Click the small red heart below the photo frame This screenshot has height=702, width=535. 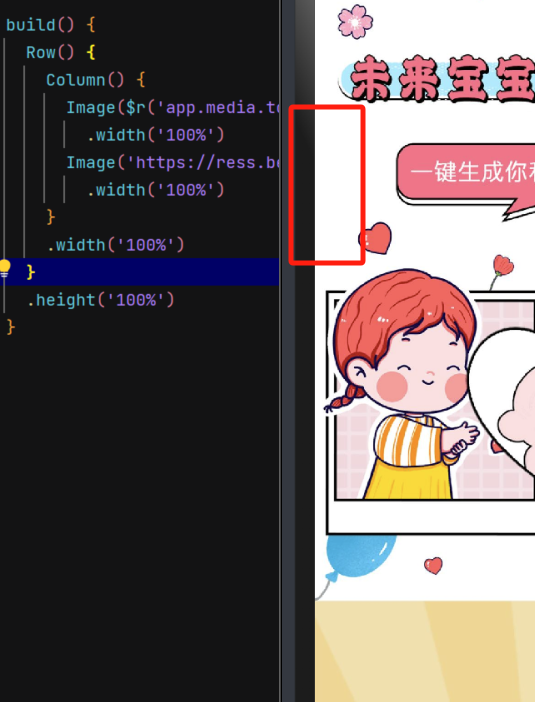click(x=433, y=565)
